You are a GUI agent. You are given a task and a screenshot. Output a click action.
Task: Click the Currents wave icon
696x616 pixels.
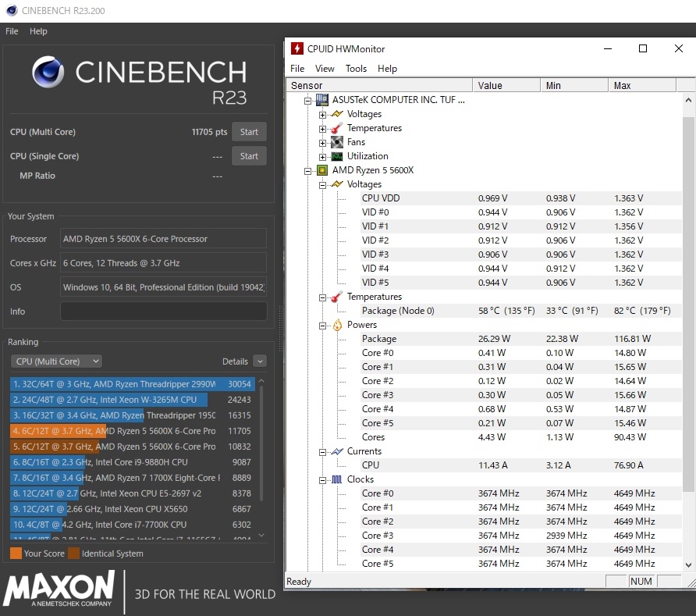(x=337, y=451)
